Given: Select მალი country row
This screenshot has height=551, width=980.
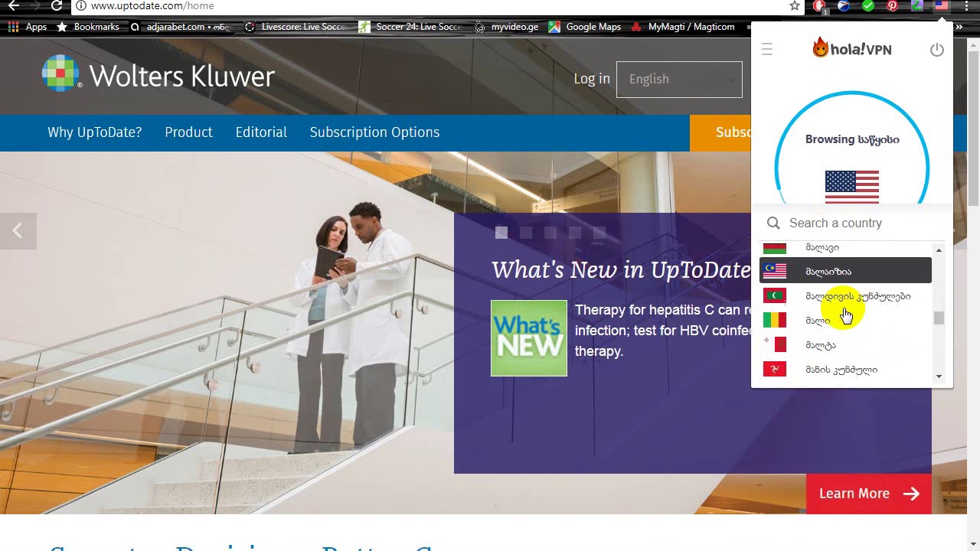Looking at the screenshot, I should pos(845,321).
